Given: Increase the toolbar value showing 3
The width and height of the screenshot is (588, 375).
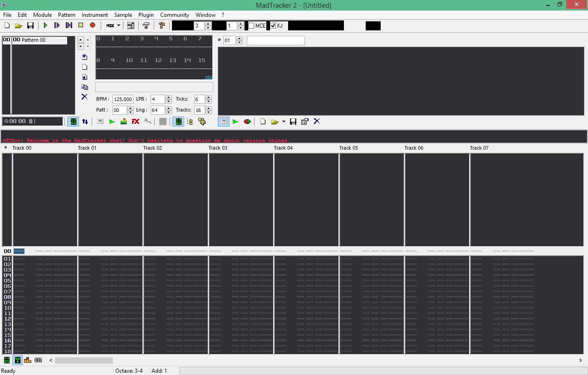Looking at the screenshot, I should click(x=208, y=24).
